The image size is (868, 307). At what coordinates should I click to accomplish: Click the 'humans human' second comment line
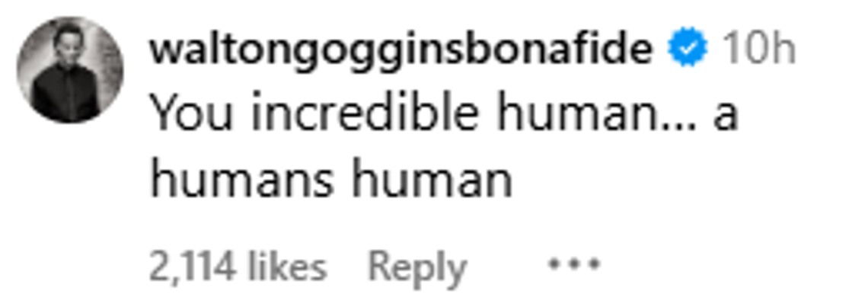coord(331,180)
